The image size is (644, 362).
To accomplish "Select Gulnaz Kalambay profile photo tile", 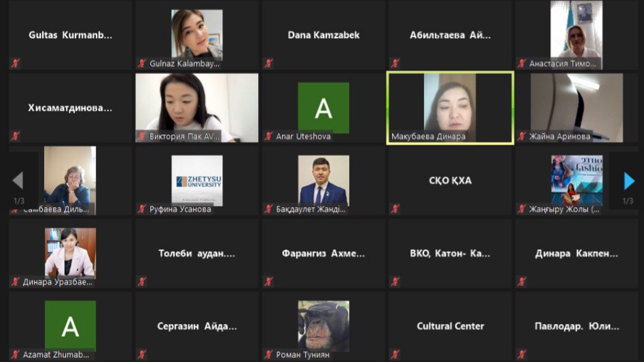I will tap(197, 35).
